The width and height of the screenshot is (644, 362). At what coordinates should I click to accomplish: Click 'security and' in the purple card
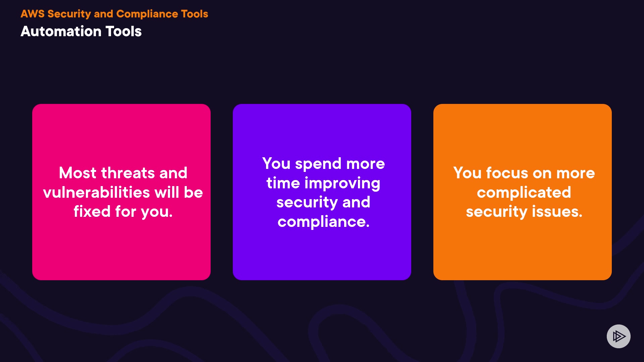coord(323,202)
